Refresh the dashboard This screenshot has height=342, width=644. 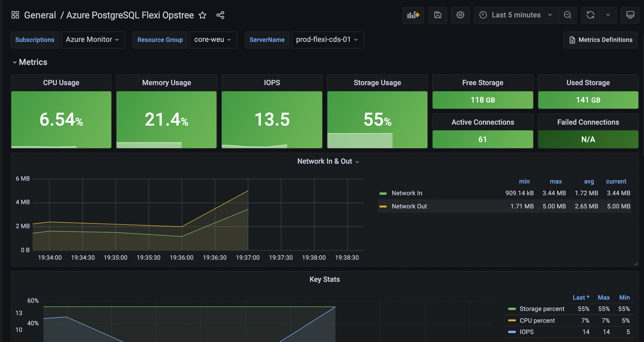(590, 15)
